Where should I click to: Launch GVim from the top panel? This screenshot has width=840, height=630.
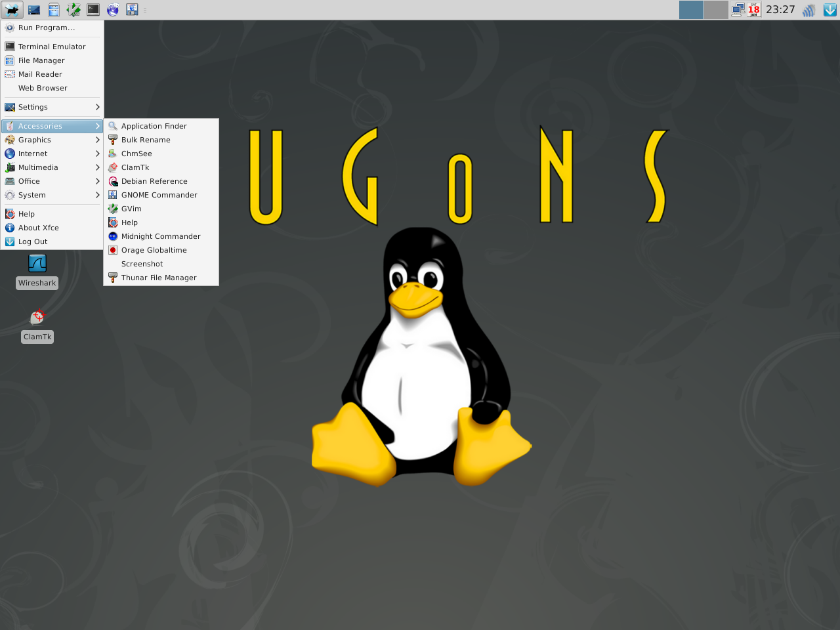coord(73,10)
